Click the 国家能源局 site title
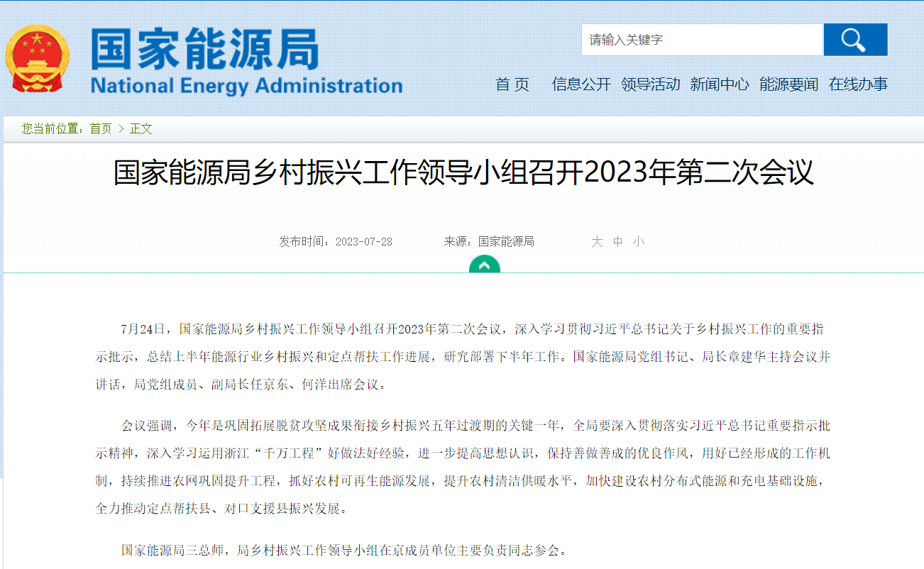Screen dimensions: 924x569 [204, 50]
